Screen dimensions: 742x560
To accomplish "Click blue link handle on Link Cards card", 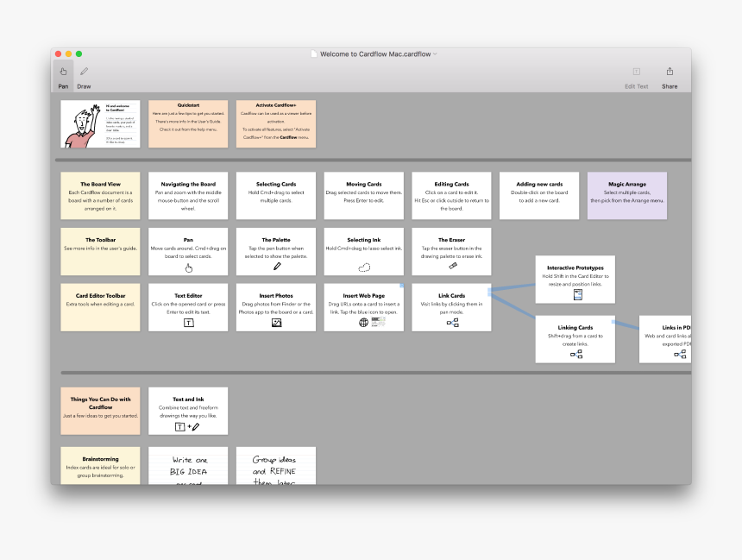I will tap(489, 292).
